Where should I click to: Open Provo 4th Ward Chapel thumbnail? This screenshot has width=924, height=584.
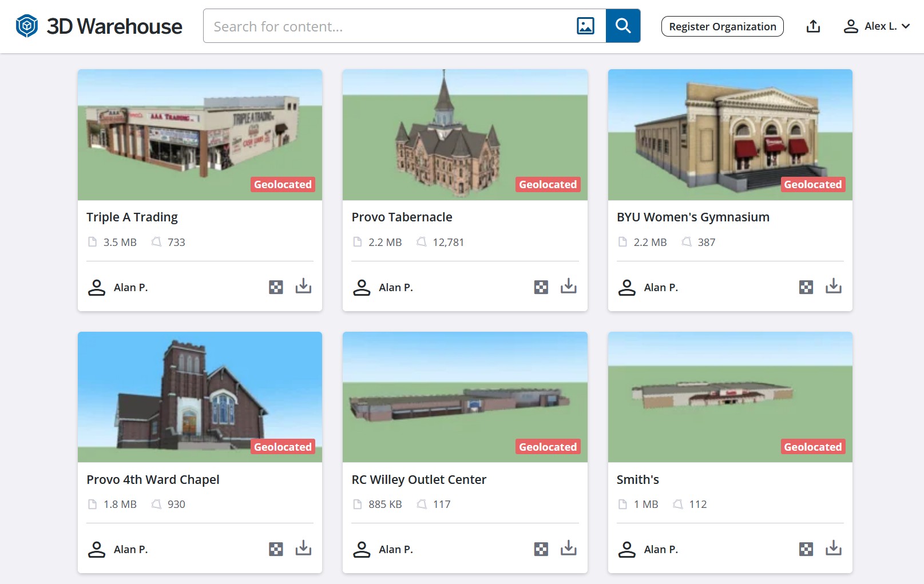(x=200, y=397)
